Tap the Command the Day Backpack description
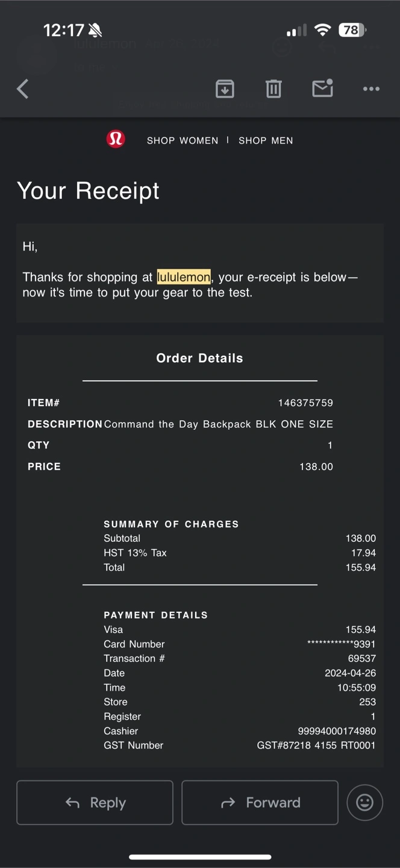 [218, 424]
